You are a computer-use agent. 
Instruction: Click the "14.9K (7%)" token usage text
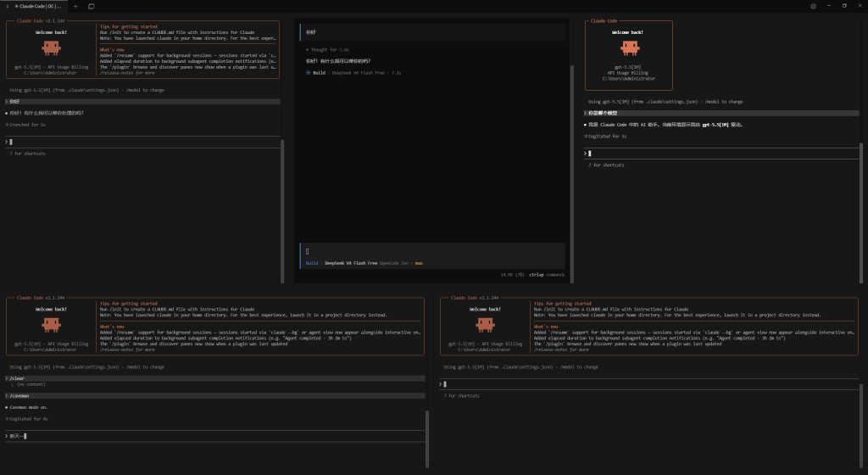(513, 275)
